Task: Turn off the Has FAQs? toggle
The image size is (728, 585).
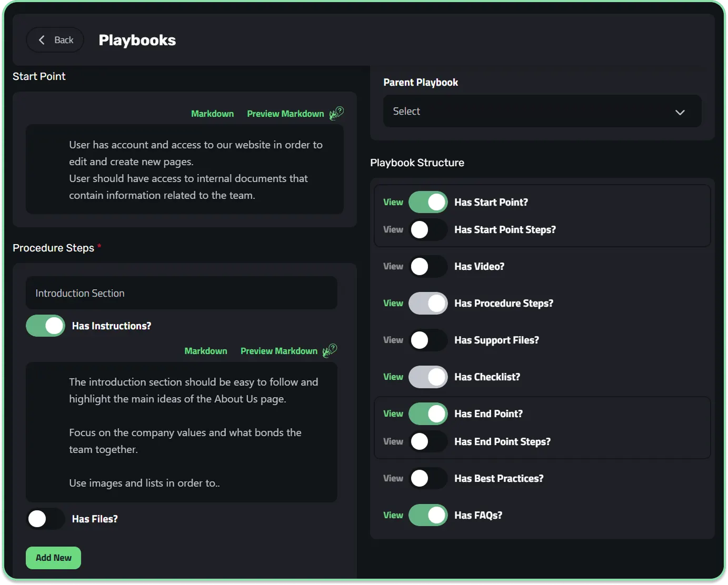Action: point(428,515)
